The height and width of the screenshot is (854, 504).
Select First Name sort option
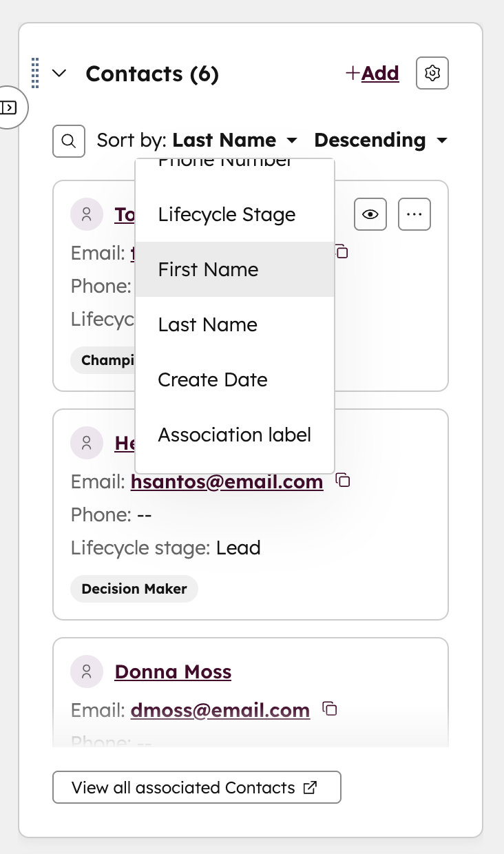208,269
